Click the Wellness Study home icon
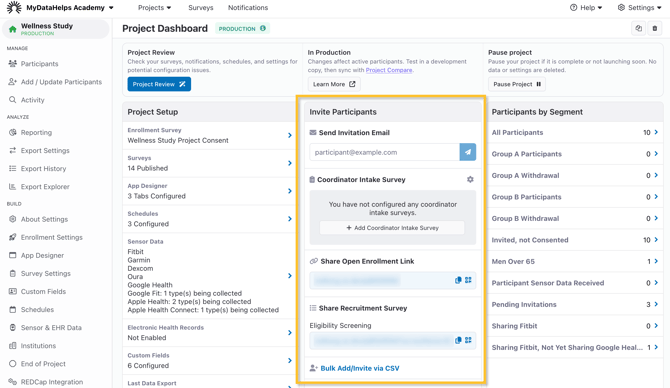The image size is (670, 388). point(12,29)
